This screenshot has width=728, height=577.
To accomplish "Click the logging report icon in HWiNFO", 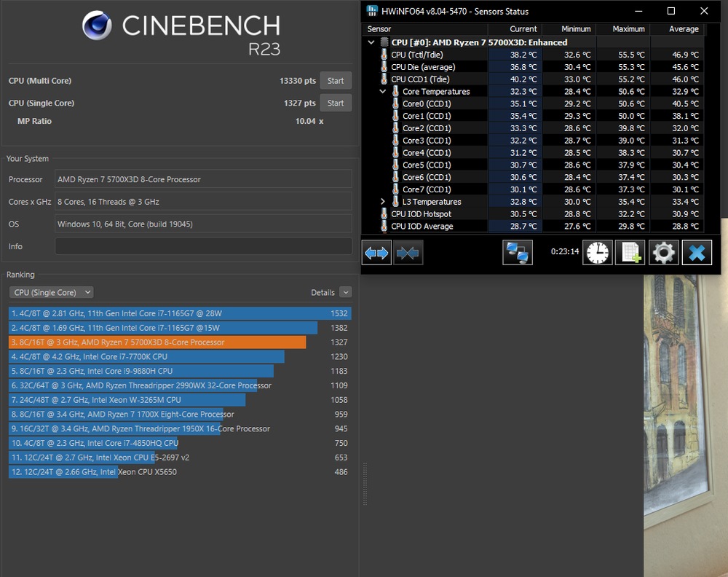I will tap(630, 252).
